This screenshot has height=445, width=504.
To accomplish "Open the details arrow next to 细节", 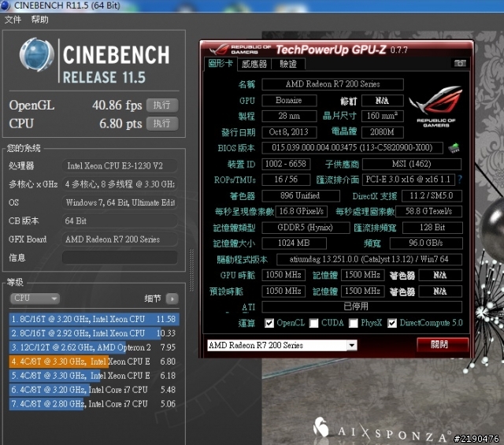I will [x=172, y=299].
